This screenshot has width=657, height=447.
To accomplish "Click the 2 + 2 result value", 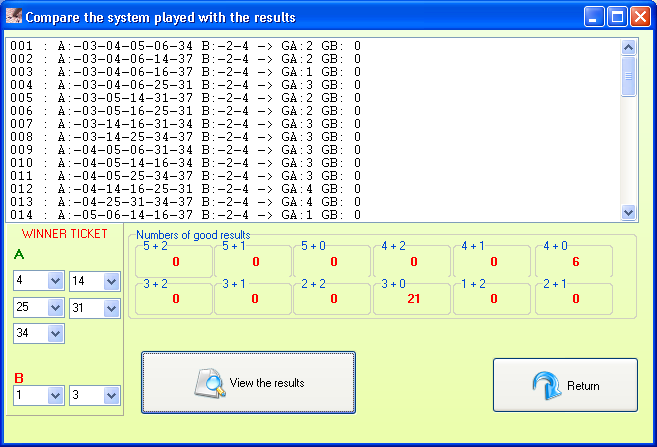I will pos(334,299).
